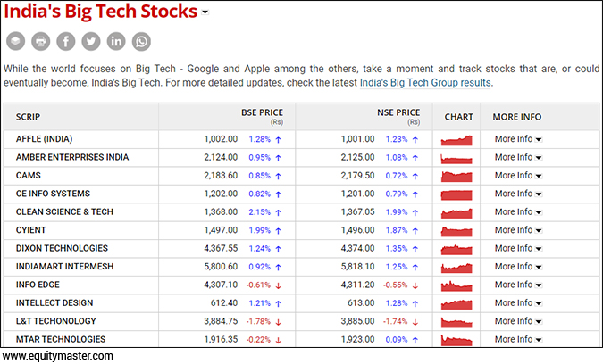Screen dimensions: 603x364
Task: Click the SCRIP column header
Action: click(29, 117)
